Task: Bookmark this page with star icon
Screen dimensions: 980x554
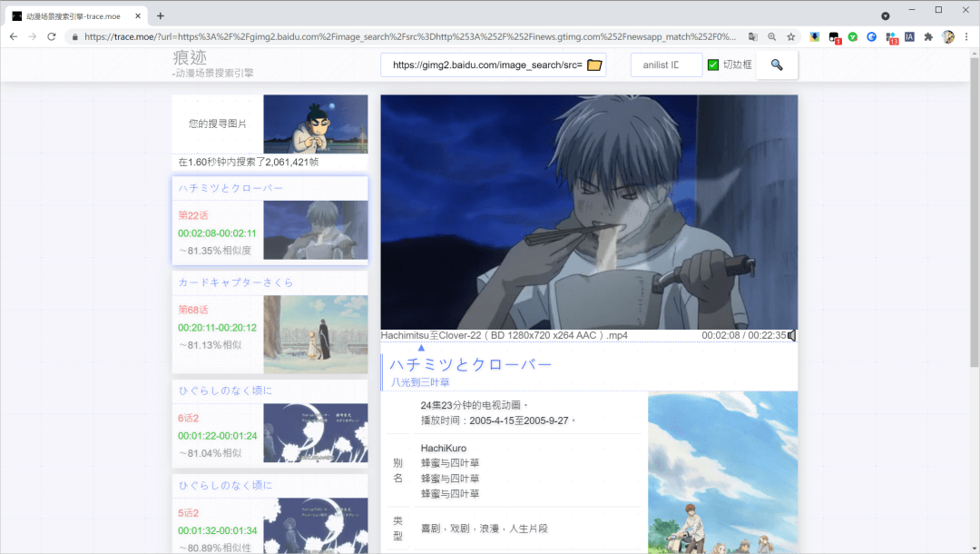Action: [x=791, y=37]
